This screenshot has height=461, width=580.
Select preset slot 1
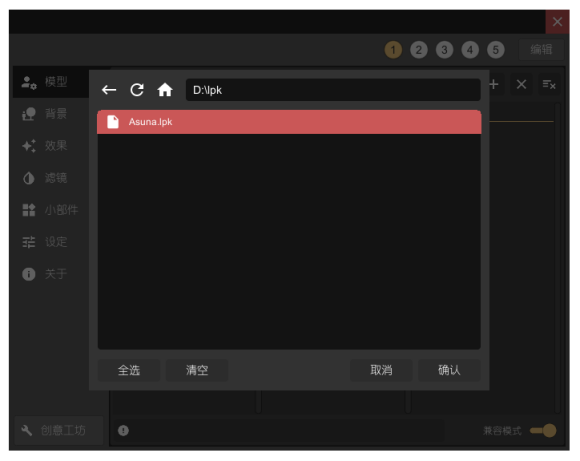point(393,50)
